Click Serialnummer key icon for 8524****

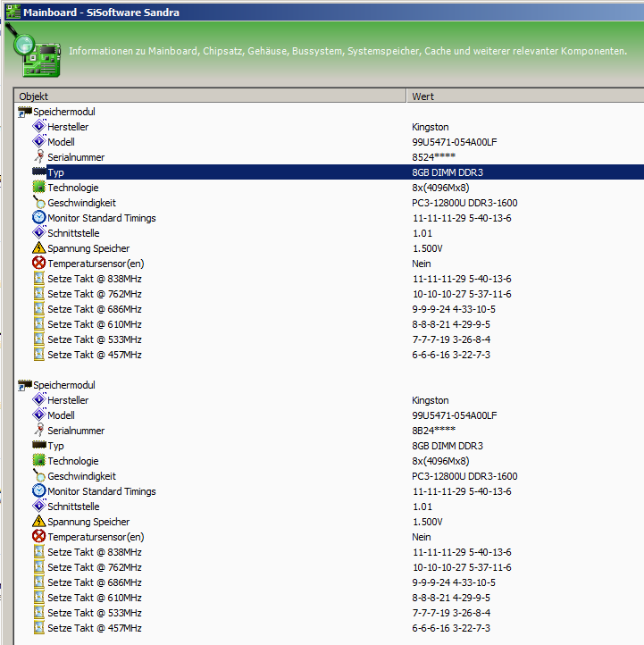tap(39, 156)
